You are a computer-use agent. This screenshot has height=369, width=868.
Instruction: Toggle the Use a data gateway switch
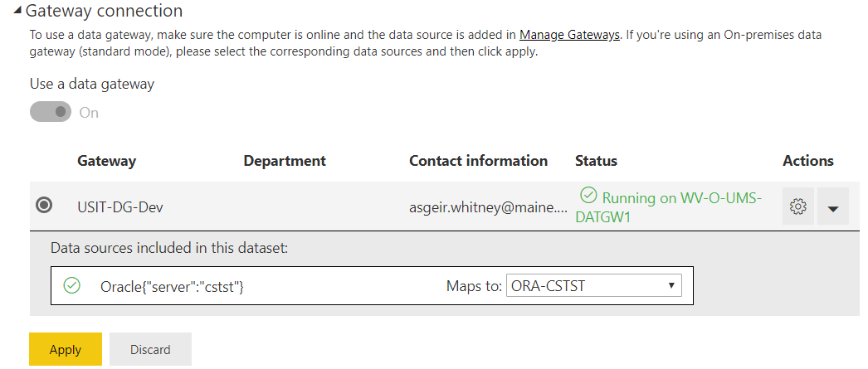pos(51,112)
